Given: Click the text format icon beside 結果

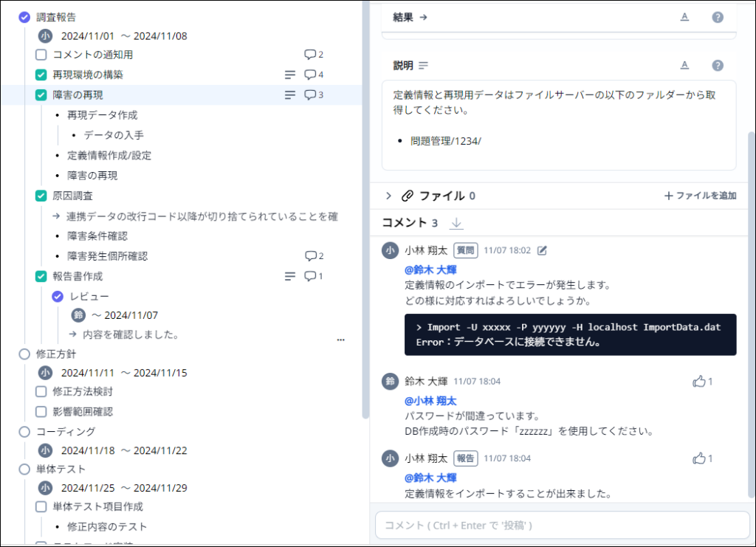Looking at the screenshot, I should [x=684, y=18].
